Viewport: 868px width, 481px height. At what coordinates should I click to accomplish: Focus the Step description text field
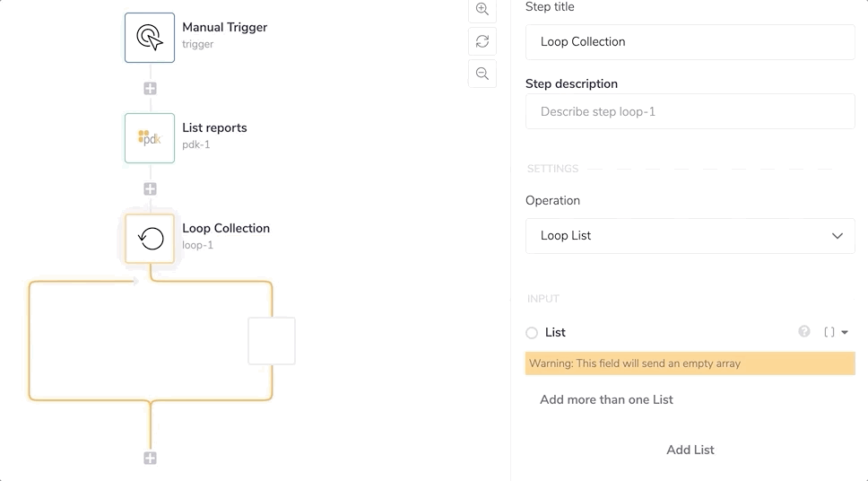690,112
